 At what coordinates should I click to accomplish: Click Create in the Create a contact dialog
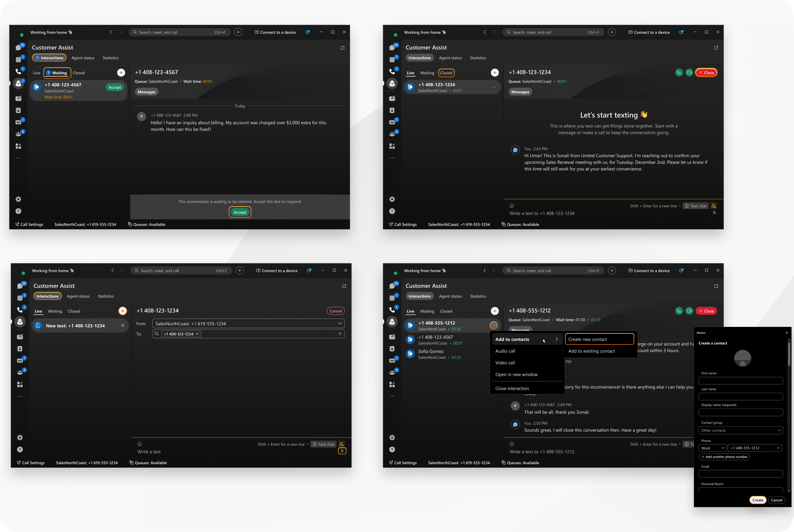pyautogui.click(x=758, y=500)
